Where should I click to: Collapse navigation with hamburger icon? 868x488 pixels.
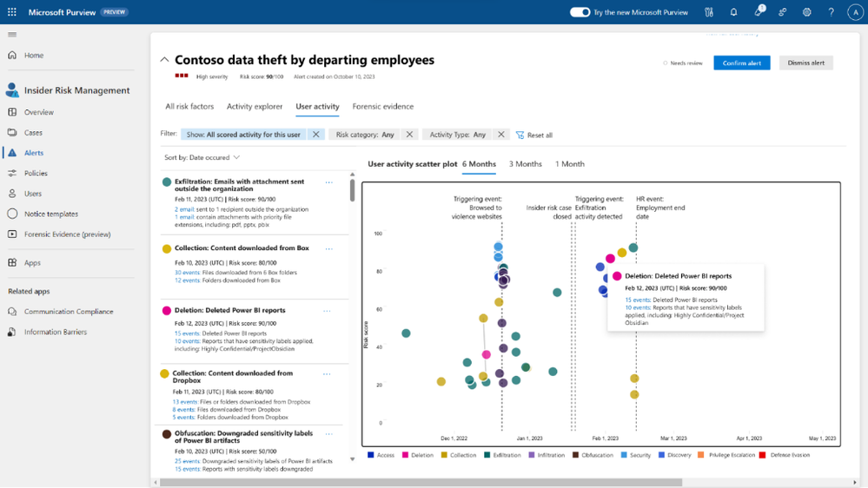tap(12, 35)
